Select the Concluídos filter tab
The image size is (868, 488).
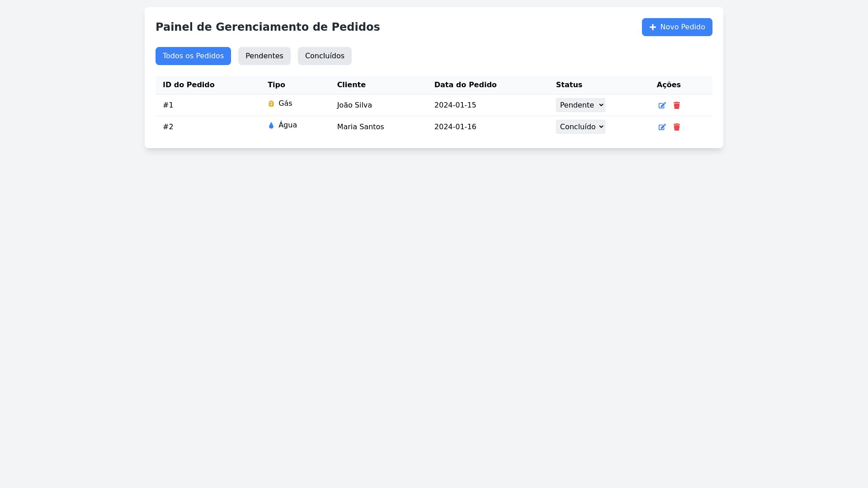pyautogui.click(x=324, y=56)
